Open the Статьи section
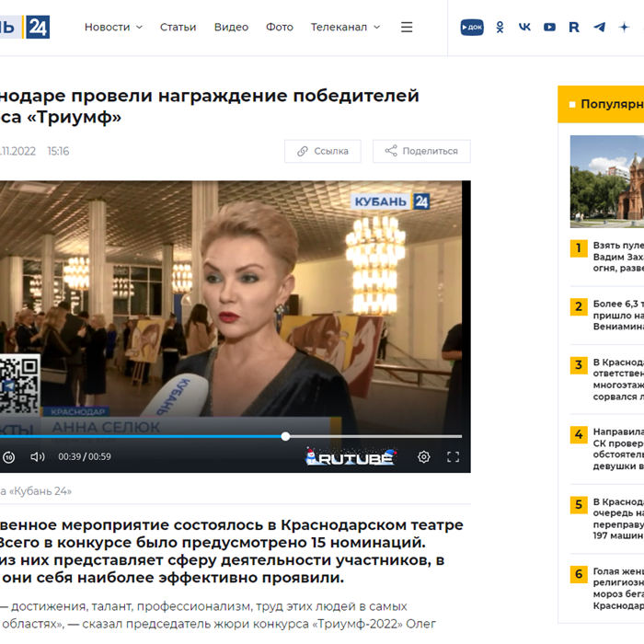644x644 pixels. click(x=178, y=27)
